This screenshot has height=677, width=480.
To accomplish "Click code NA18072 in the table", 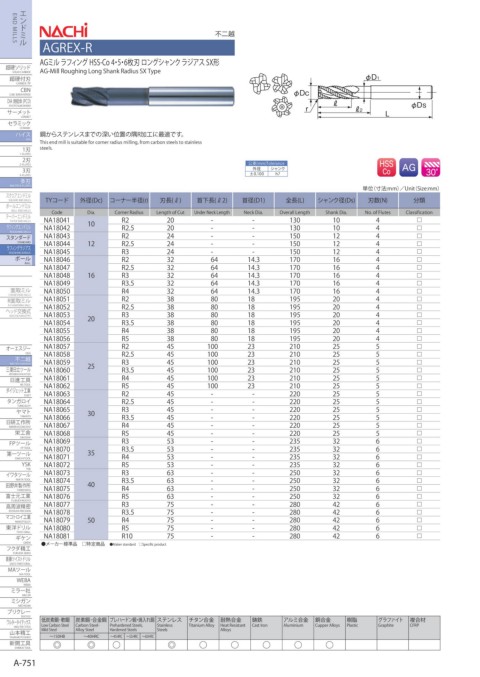I will click(x=57, y=465).
